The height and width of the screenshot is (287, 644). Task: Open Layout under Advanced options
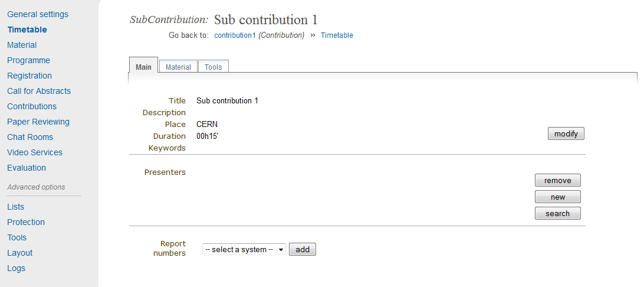click(19, 253)
